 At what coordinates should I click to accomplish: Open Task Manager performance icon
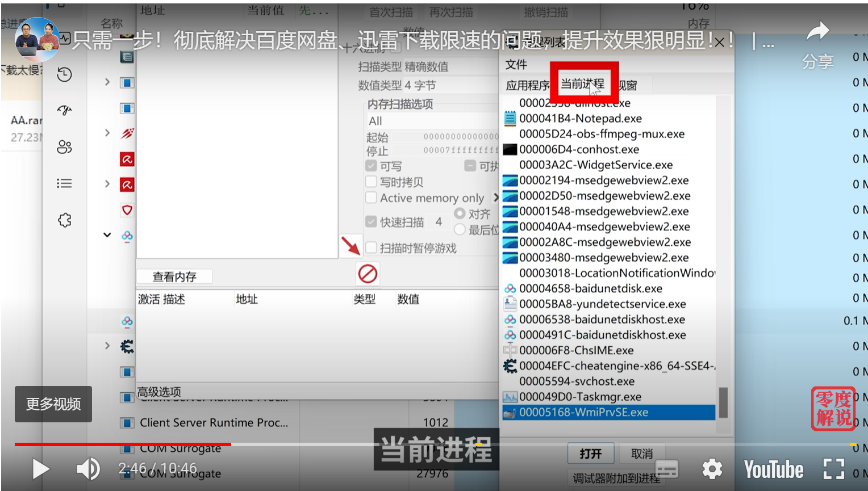tap(64, 39)
